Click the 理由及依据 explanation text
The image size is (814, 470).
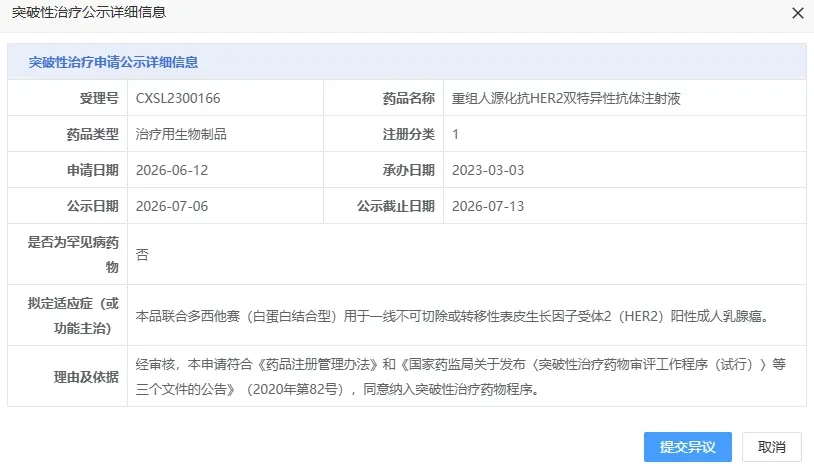point(460,377)
